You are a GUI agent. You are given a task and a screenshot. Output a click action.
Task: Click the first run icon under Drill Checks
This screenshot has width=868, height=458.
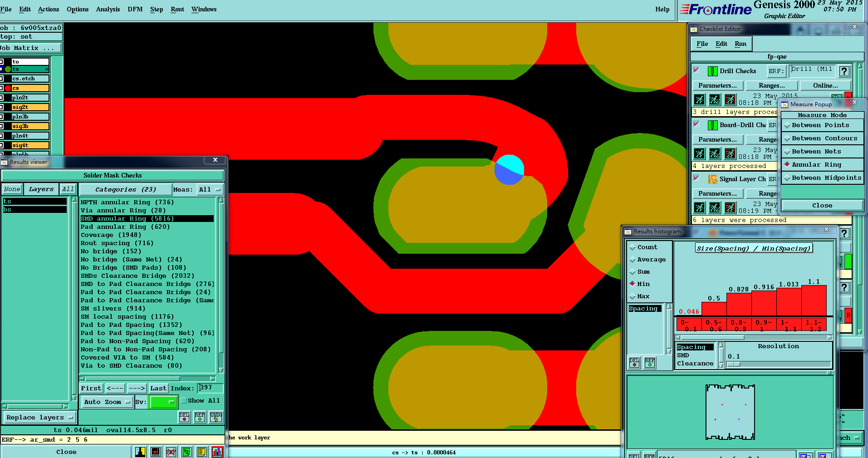(x=700, y=99)
